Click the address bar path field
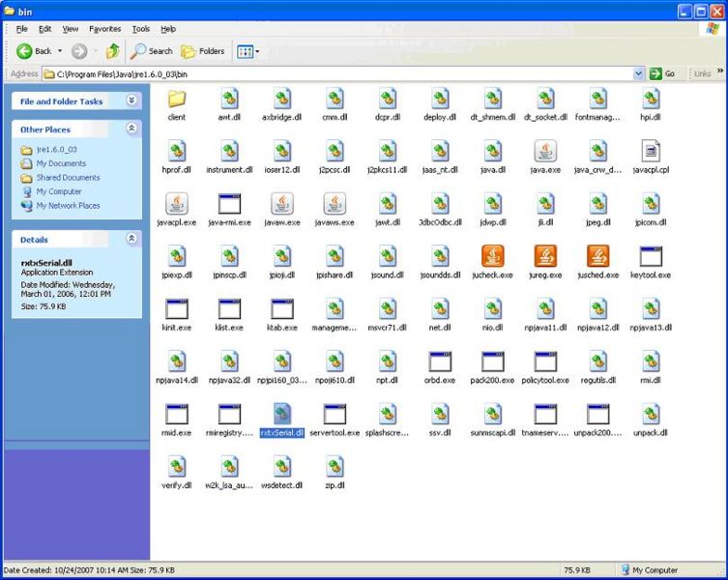This screenshot has height=580, width=728. 338,73
